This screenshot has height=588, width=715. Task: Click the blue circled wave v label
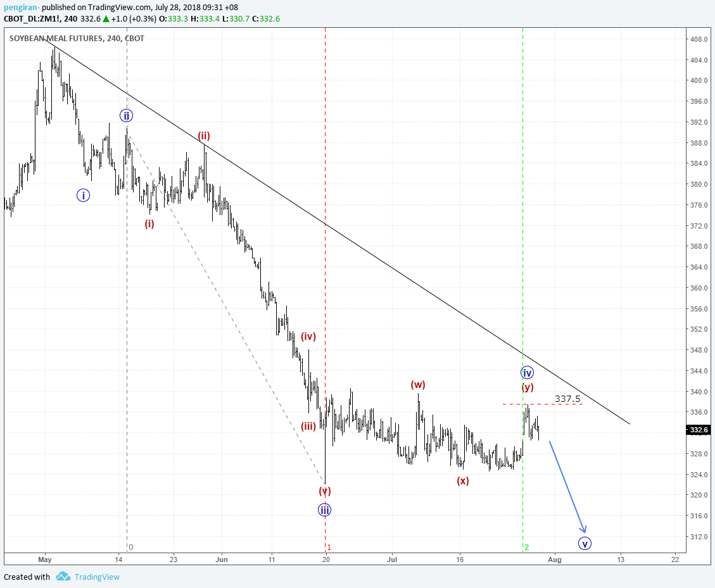coord(585,543)
